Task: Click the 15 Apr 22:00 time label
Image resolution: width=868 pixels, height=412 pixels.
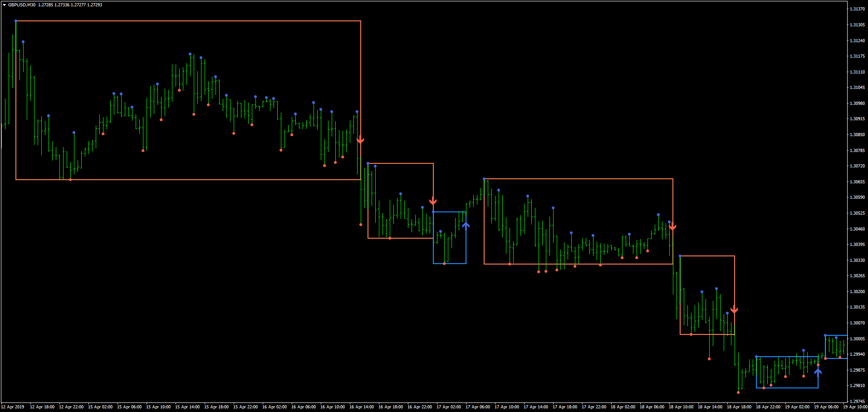Action: [245, 407]
